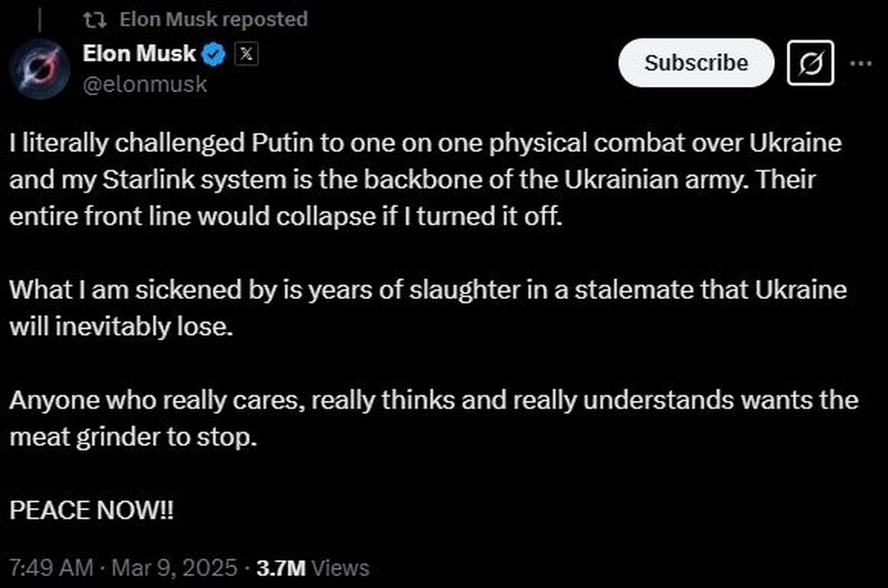This screenshot has height=588, width=888.
Task: Open Grok with the slashed-circle icon
Action: click(810, 63)
